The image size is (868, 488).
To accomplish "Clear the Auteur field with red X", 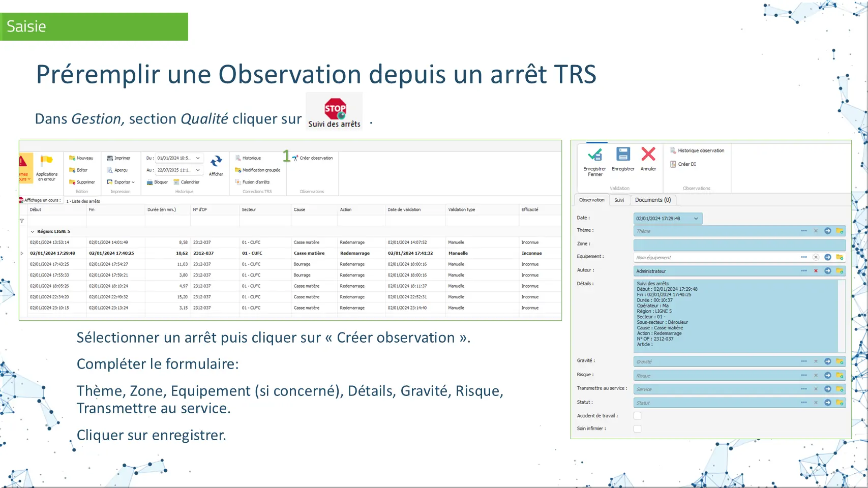I will [x=816, y=271].
